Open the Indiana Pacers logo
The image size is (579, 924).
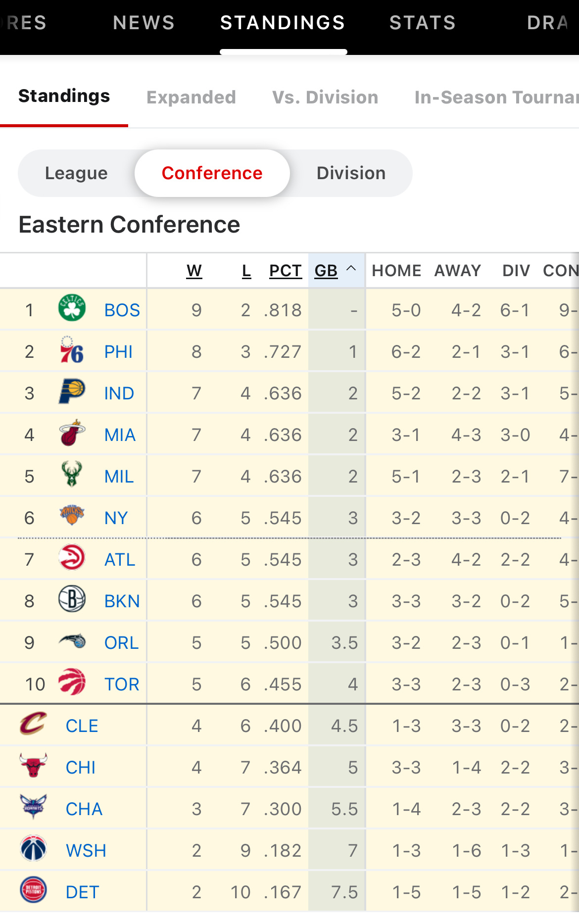pos(72,391)
